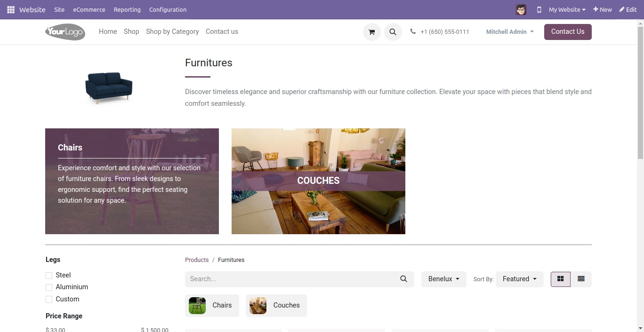Click the YourLogo site logo
This screenshot has height=332, width=644.
(65, 32)
